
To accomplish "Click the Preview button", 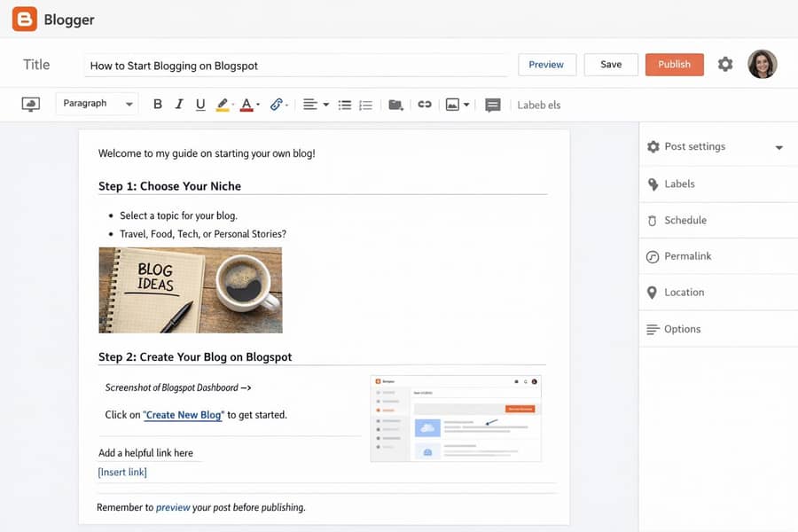I will point(546,65).
